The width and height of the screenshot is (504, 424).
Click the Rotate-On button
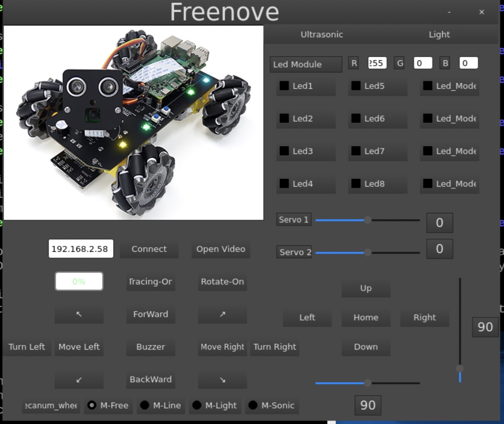(222, 282)
